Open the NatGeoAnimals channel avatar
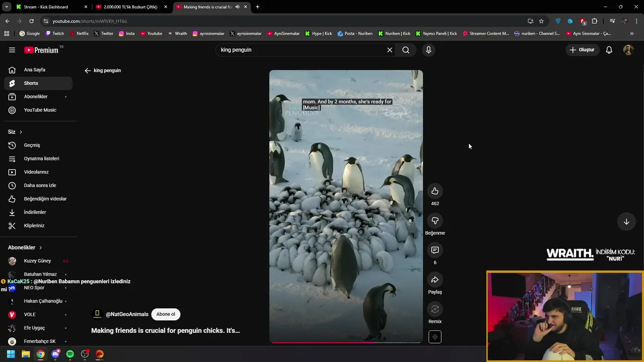This screenshot has width=644, height=362. coord(97,314)
